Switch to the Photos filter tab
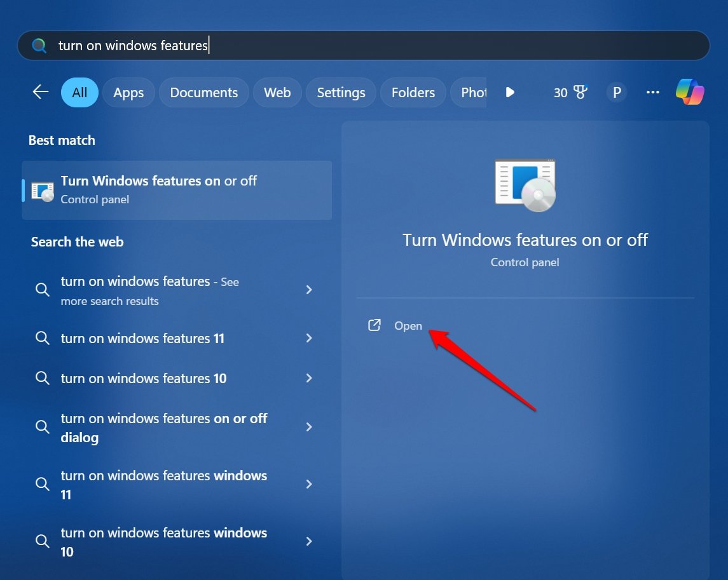Viewport: 728px width, 580px height. [469, 92]
